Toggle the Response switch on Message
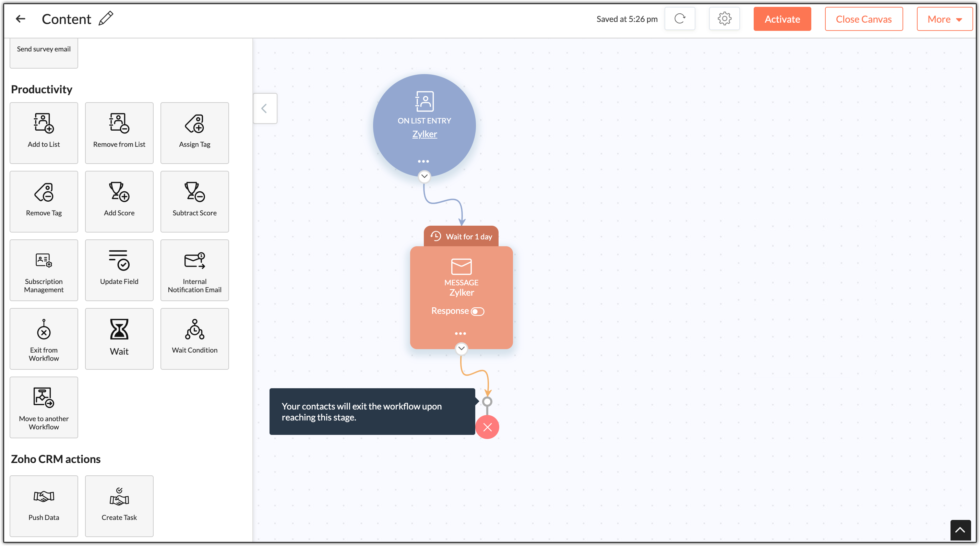Screen dimensions: 980x546 pyautogui.click(x=477, y=311)
